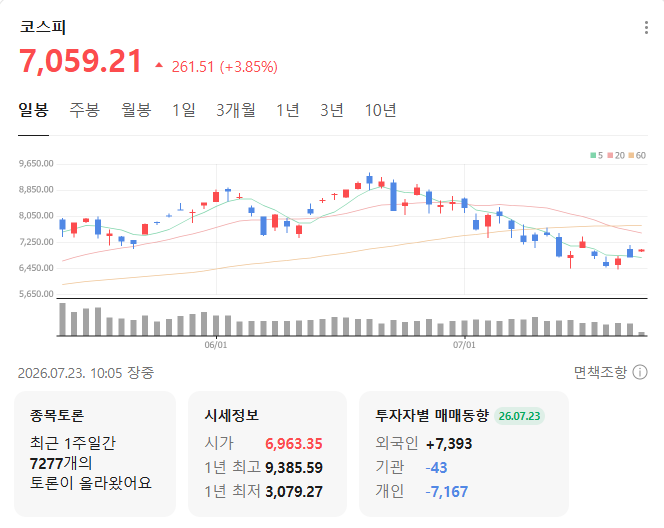Click the 1-year high value 9,385.59
The image size is (664, 528).
293,467
